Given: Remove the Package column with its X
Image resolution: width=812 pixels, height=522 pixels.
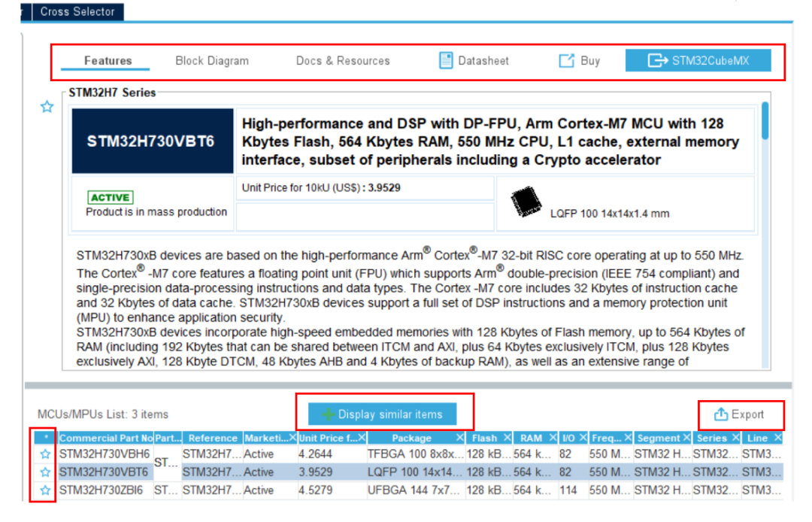Looking at the screenshot, I should (459, 438).
